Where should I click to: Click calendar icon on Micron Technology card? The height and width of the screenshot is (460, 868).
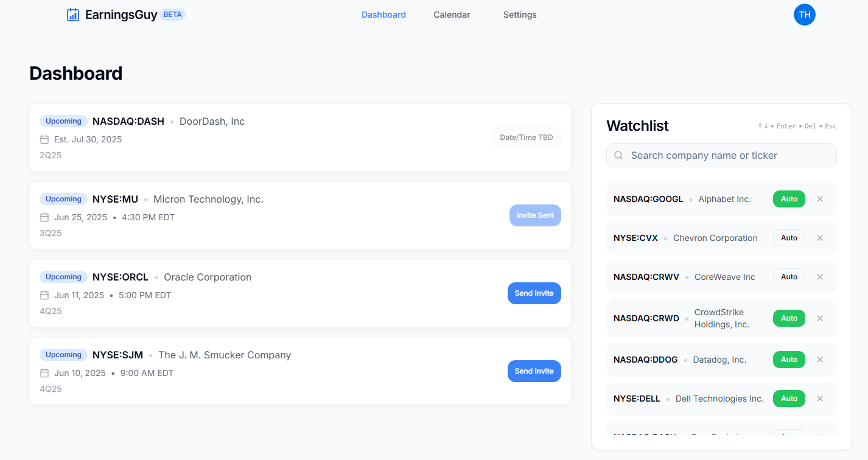tap(44, 217)
